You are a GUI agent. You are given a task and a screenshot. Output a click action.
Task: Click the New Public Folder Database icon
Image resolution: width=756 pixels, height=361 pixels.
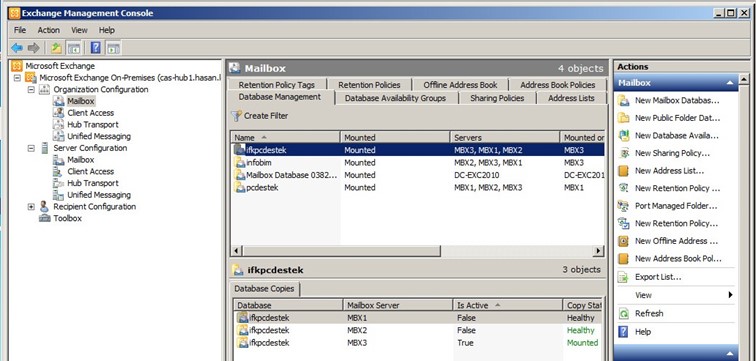click(x=623, y=118)
